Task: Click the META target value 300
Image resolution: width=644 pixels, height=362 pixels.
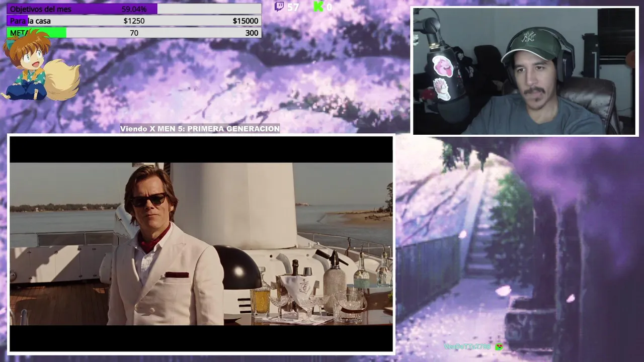Action: pyautogui.click(x=252, y=33)
